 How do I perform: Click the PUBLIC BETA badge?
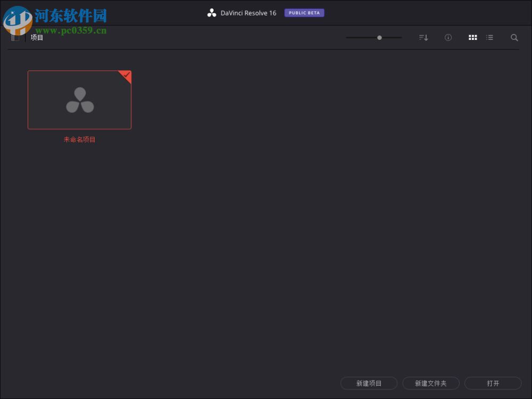tap(304, 12)
